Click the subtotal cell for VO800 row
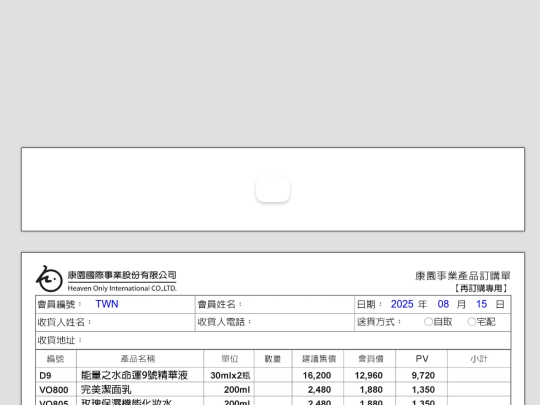The height and width of the screenshot is (405, 540). (x=479, y=390)
